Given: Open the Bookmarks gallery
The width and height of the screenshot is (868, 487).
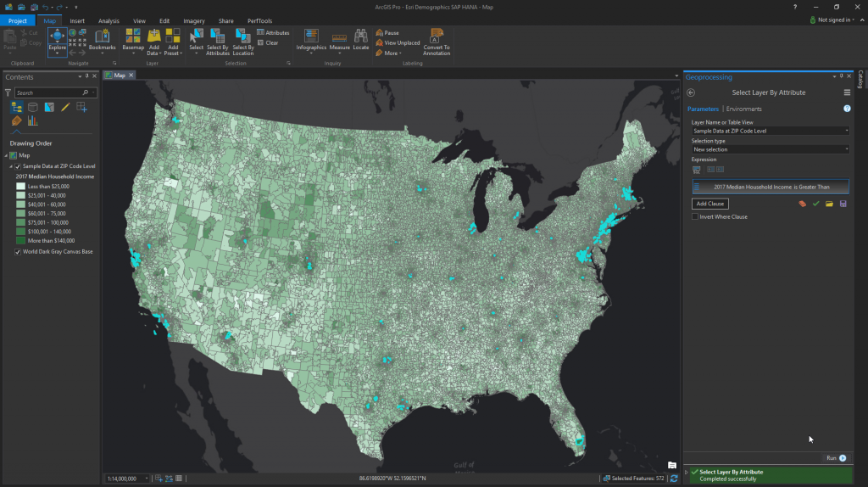Looking at the screenshot, I should tap(102, 41).
